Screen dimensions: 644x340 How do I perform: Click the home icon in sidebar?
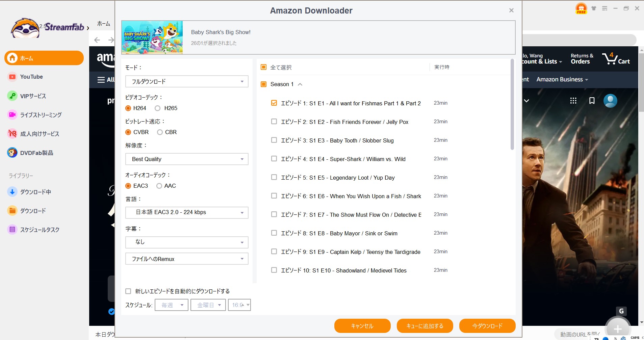pyautogui.click(x=12, y=58)
